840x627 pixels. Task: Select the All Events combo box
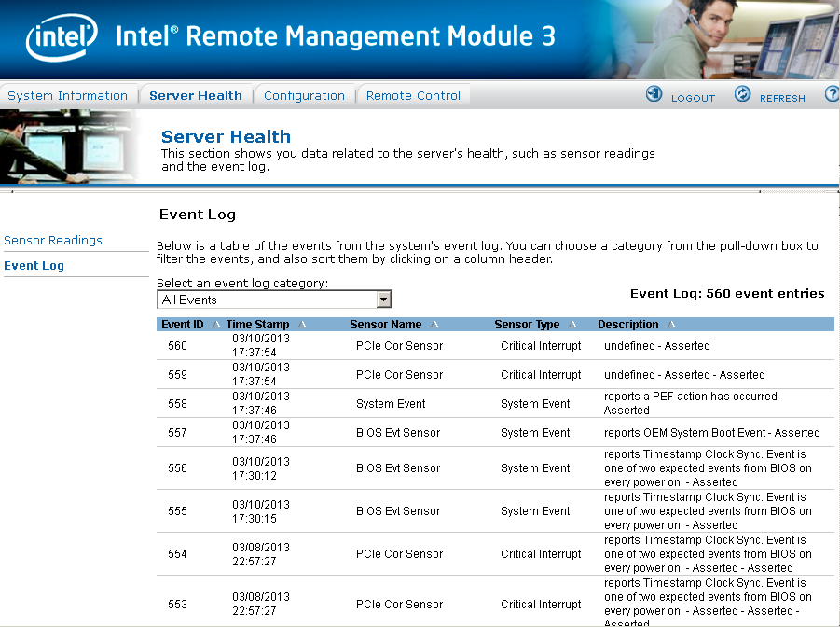click(274, 300)
